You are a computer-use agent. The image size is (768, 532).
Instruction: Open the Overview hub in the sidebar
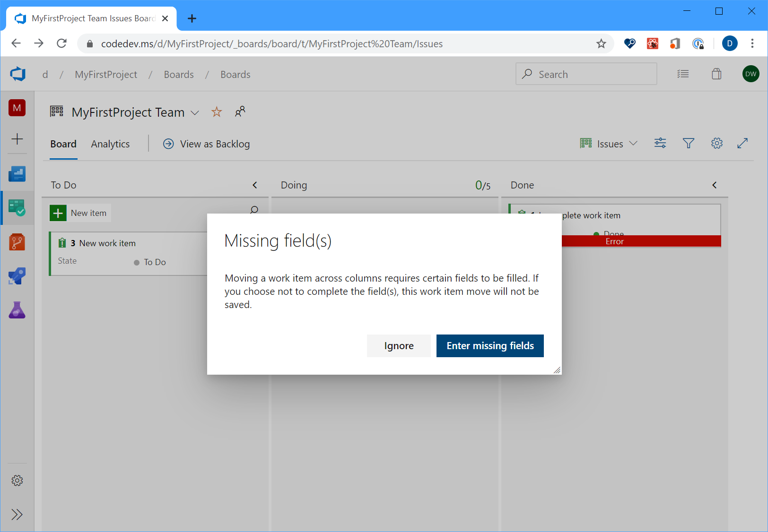point(17,174)
